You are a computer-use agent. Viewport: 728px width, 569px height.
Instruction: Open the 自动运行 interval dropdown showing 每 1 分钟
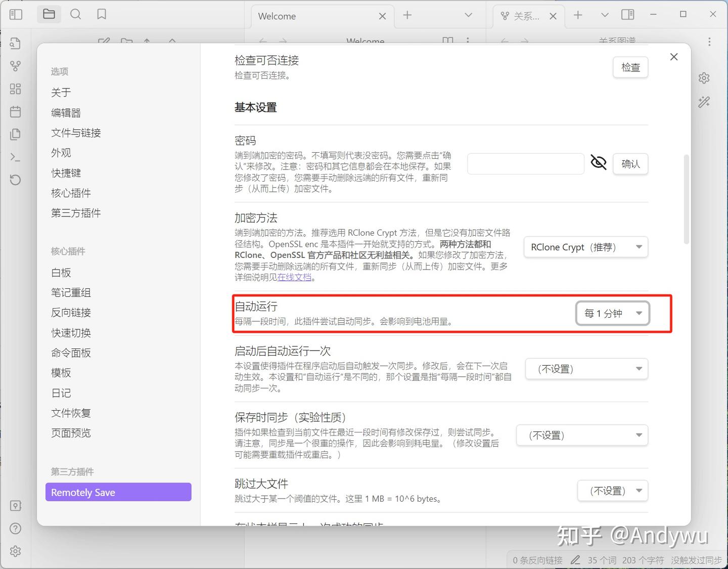click(x=612, y=313)
